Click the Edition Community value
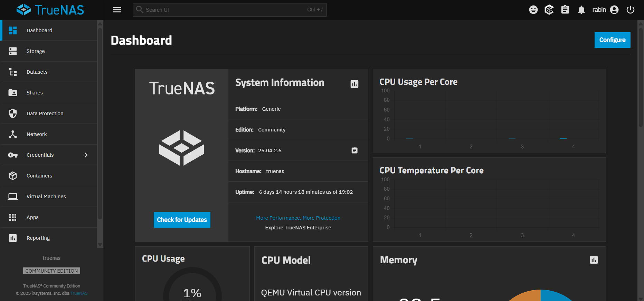 click(x=272, y=130)
